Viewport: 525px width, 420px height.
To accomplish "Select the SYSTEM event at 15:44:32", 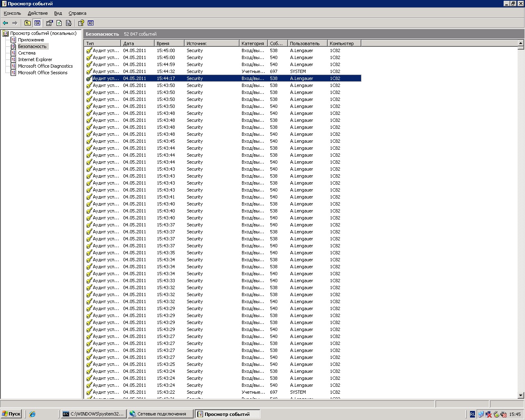I will point(223,71).
